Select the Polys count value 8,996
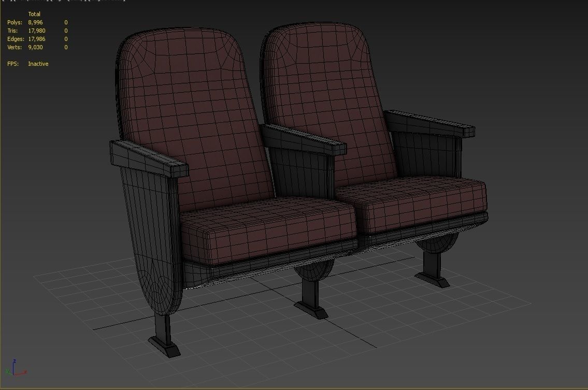The image size is (588, 390). [35, 22]
